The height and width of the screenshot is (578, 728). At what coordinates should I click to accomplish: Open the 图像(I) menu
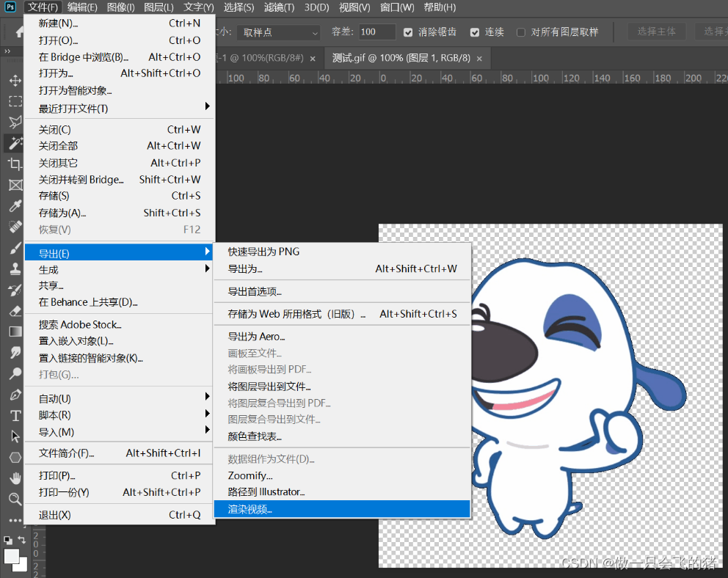[120, 7]
